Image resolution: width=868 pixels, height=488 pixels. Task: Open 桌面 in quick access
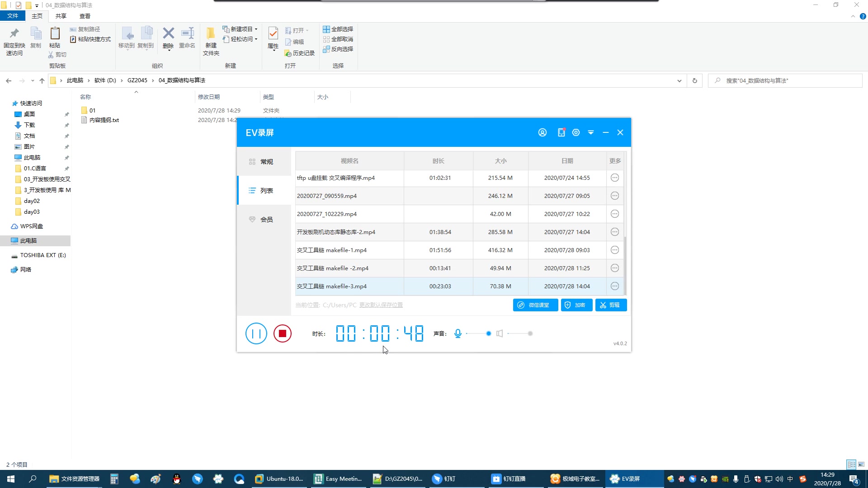[29, 114]
